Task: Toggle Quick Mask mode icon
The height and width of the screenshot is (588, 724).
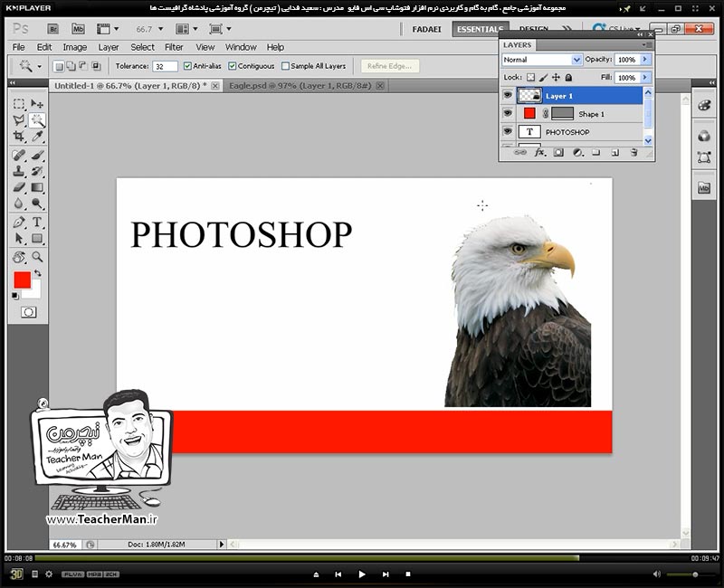Action: [x=28, y=312]
